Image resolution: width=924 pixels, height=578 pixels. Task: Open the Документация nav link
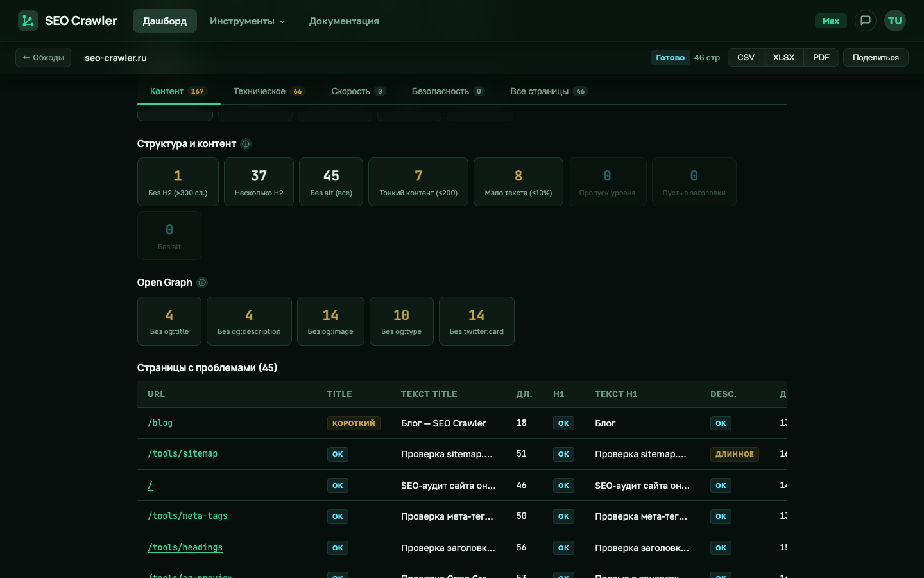point(344,21)
